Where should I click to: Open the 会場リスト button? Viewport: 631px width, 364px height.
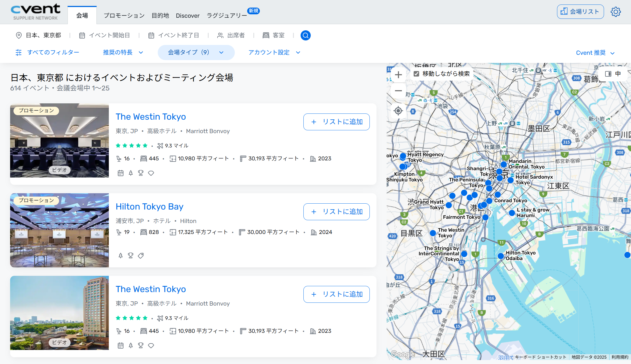580,12
